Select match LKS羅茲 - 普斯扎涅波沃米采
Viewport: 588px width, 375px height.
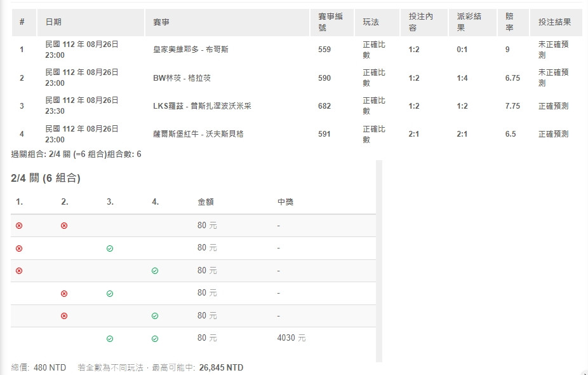click(x=202, y=106)
